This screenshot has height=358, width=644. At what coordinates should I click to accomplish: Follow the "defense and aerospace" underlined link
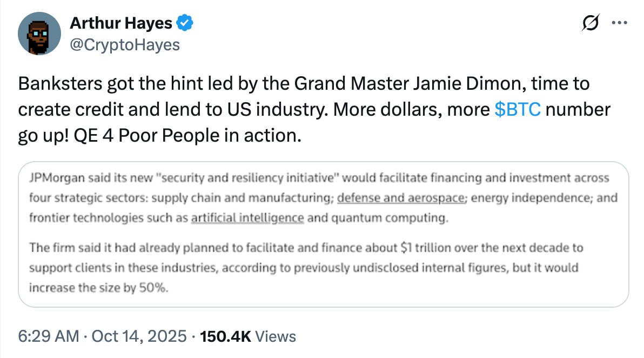(401, 198)
